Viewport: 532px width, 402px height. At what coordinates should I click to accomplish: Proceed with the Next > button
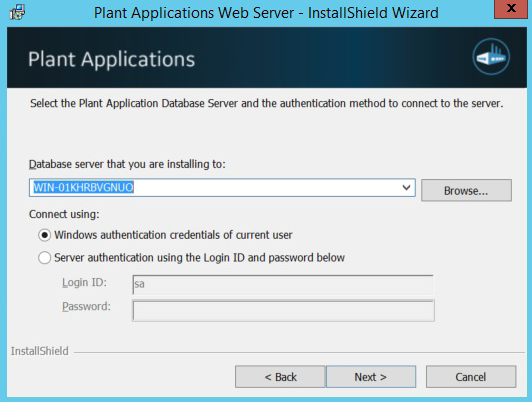click(371, 377)
